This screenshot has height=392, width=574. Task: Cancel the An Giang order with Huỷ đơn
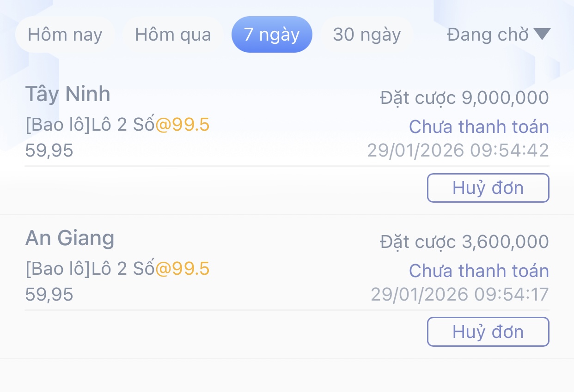click(x=488, y=332)
